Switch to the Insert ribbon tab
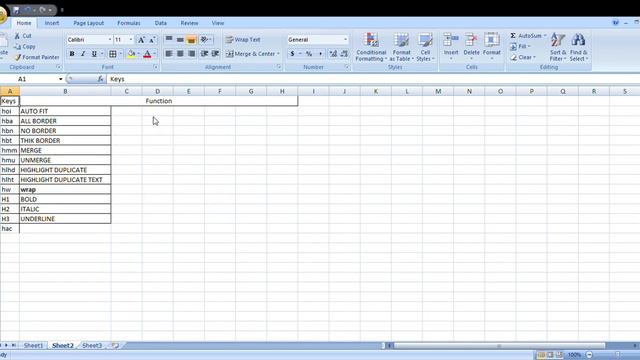Viewport: 640px width, 360px height. pos(52,23)
